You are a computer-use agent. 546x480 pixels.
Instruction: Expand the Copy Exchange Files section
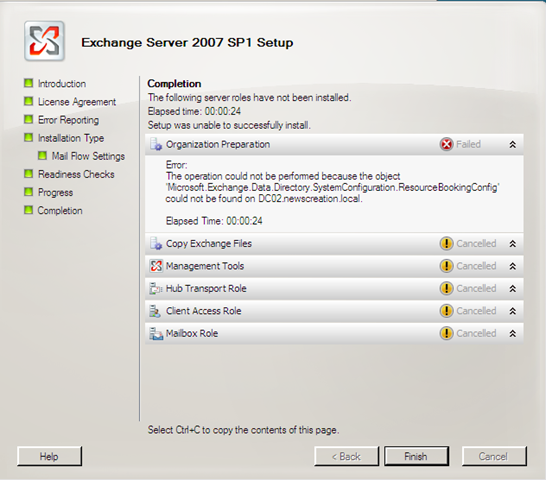(513, 244)
